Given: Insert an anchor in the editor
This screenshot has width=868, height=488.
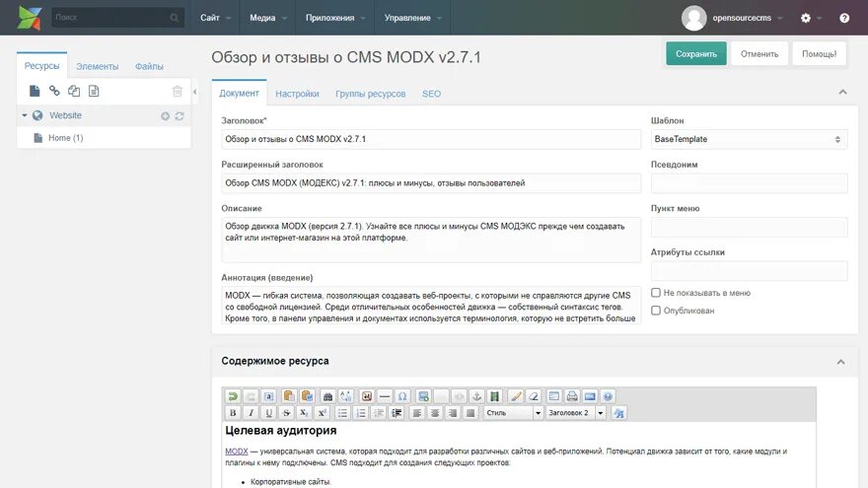Looking at the screenshot, I should (x=476, y=396).
